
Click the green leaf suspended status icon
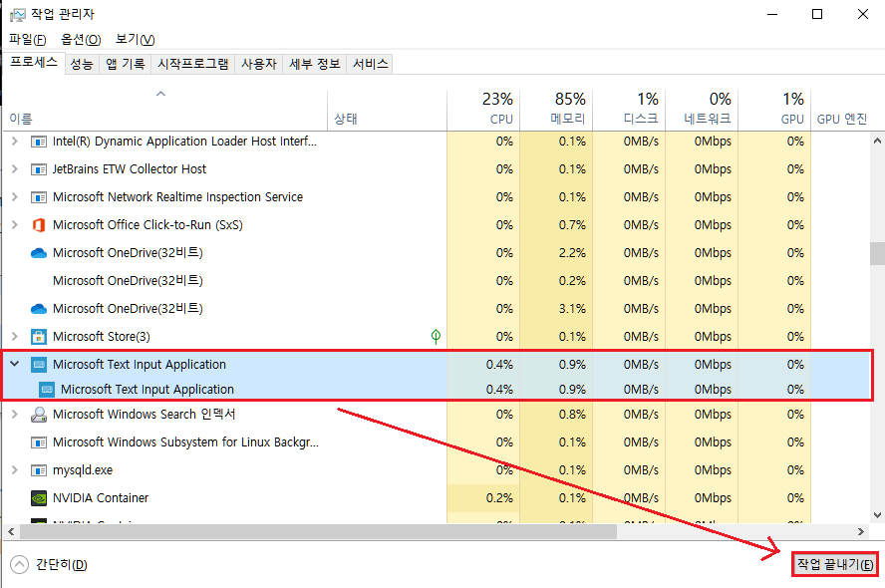point(436,337)
